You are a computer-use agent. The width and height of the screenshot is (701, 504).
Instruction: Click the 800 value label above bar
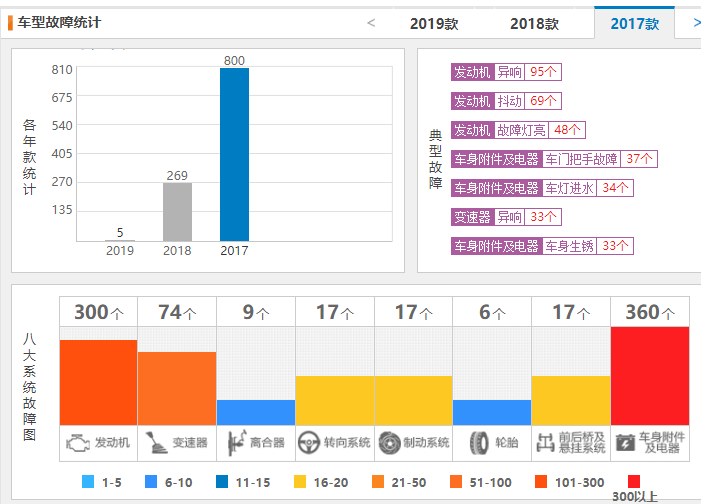pyautogui.click(x=234, y=60)
